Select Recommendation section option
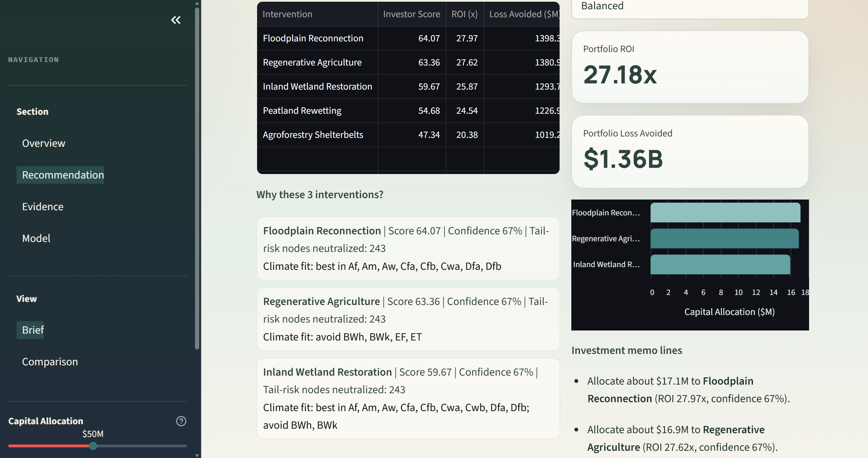This screenshot has width=868, height=458. point(63,175)
